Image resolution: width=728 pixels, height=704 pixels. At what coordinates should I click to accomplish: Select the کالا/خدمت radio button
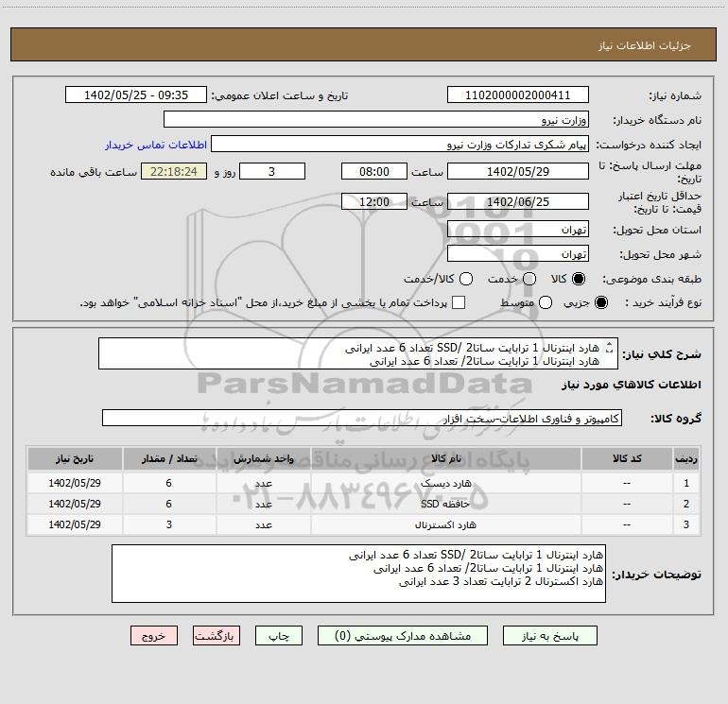tap(466, 279)
